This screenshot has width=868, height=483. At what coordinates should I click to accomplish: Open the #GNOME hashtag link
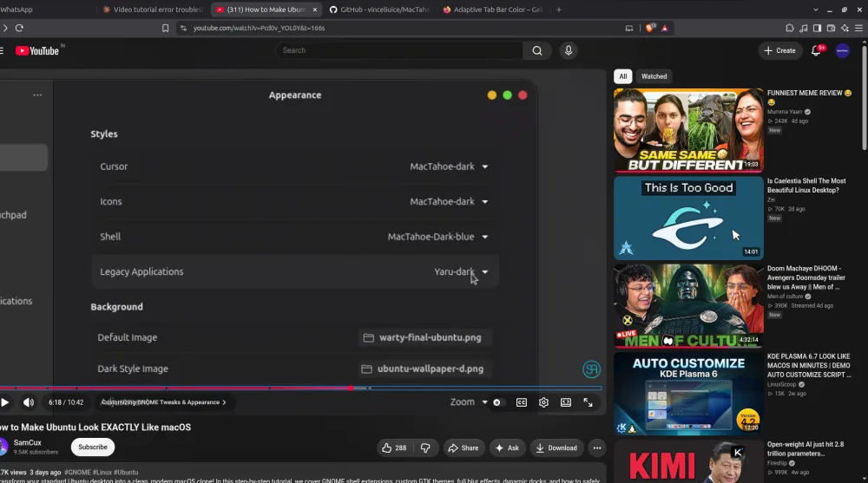point(77,473)
